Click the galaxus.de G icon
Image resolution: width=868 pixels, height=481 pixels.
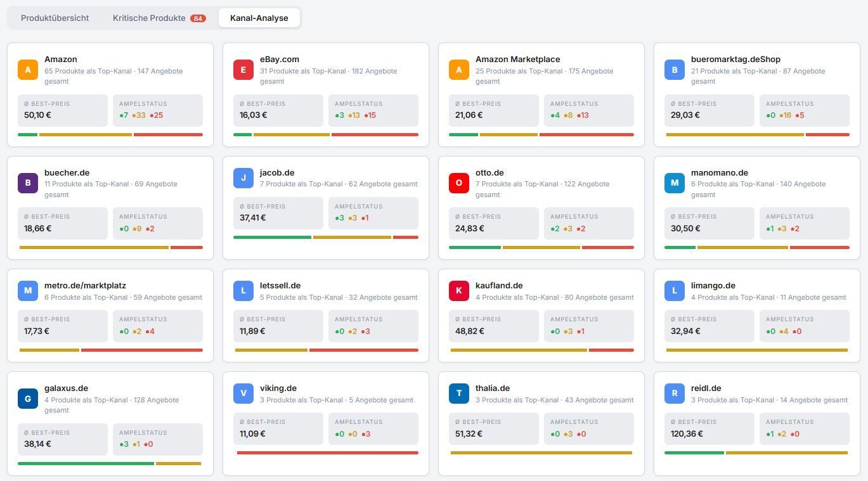pos(28,399)
